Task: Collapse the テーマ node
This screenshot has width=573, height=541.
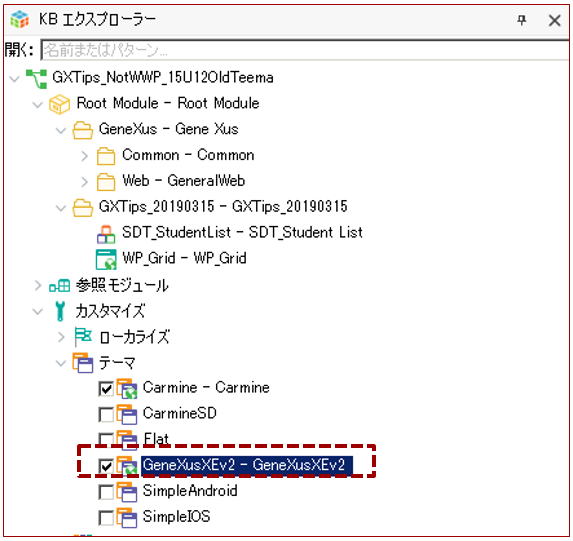Action: pos(60,363)
